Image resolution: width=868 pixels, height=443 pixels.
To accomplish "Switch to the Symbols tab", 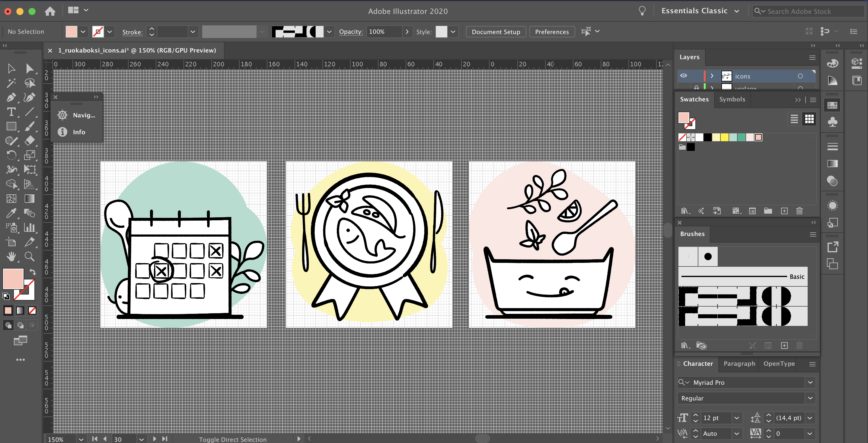I will point(732,99).
